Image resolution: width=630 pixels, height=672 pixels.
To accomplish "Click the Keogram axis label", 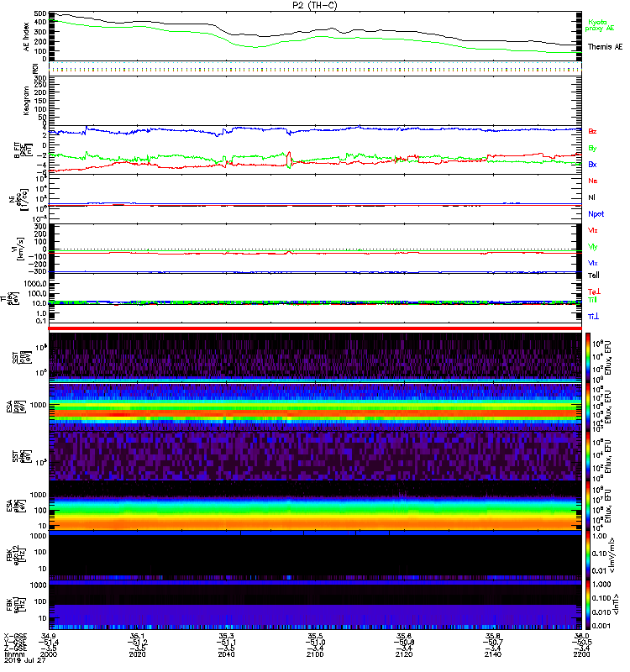I will (27, 100).
